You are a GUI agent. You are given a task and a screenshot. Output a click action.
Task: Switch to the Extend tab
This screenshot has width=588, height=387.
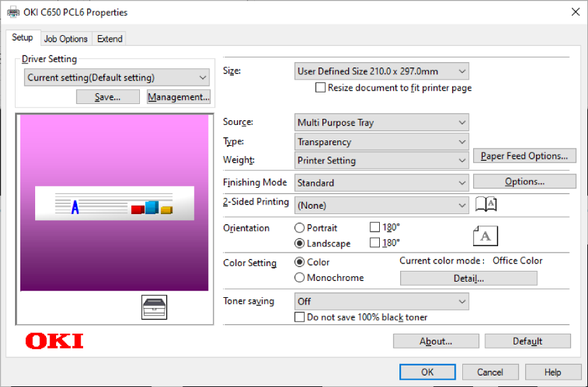[109, 39]
